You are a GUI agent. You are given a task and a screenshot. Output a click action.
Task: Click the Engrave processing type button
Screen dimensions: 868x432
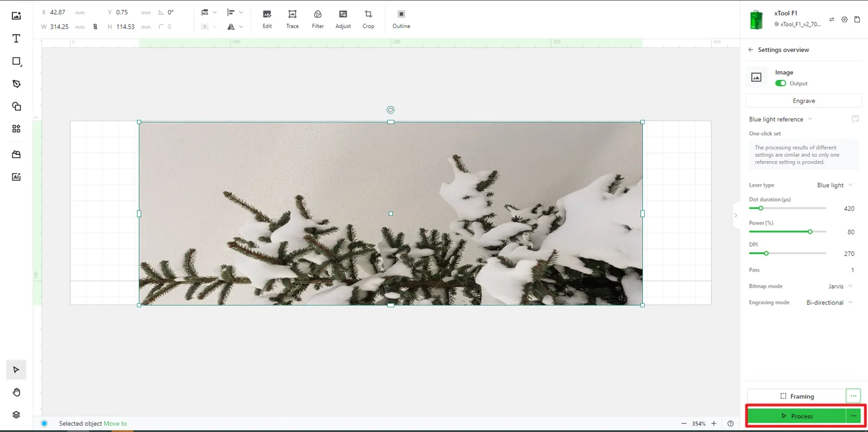pos(804,100)
